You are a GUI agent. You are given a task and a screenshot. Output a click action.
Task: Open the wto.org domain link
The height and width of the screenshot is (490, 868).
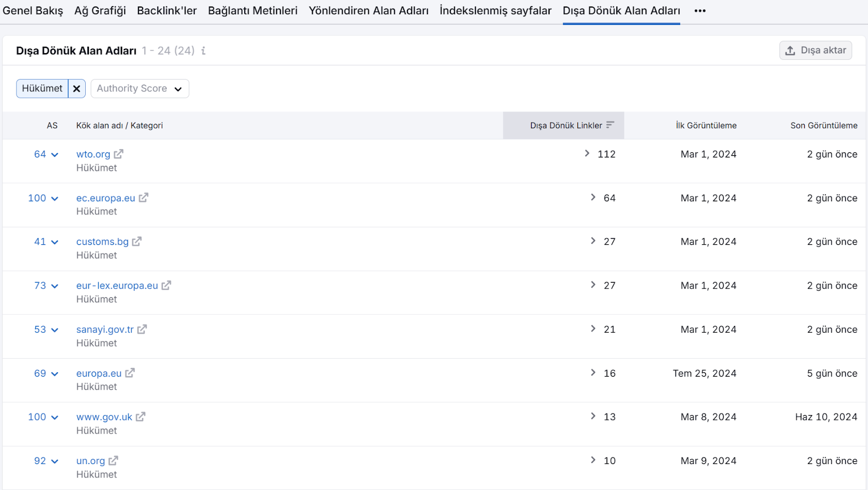click(93, 154)
